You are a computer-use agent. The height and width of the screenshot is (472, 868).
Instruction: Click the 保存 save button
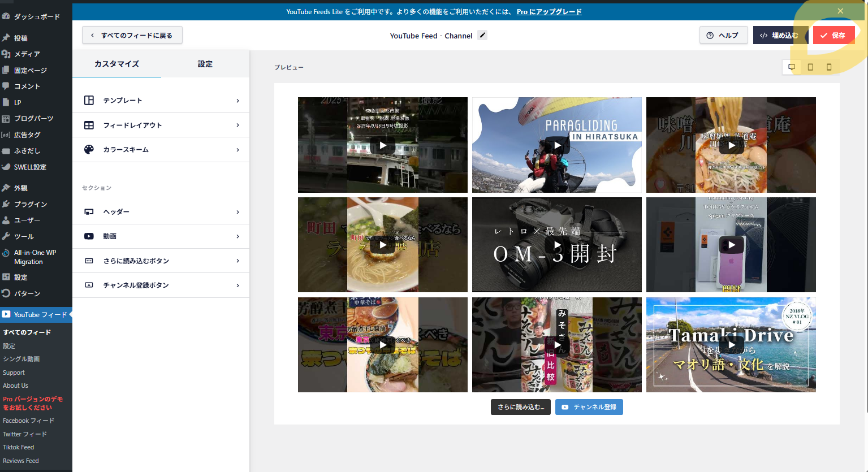coord(834,35)
